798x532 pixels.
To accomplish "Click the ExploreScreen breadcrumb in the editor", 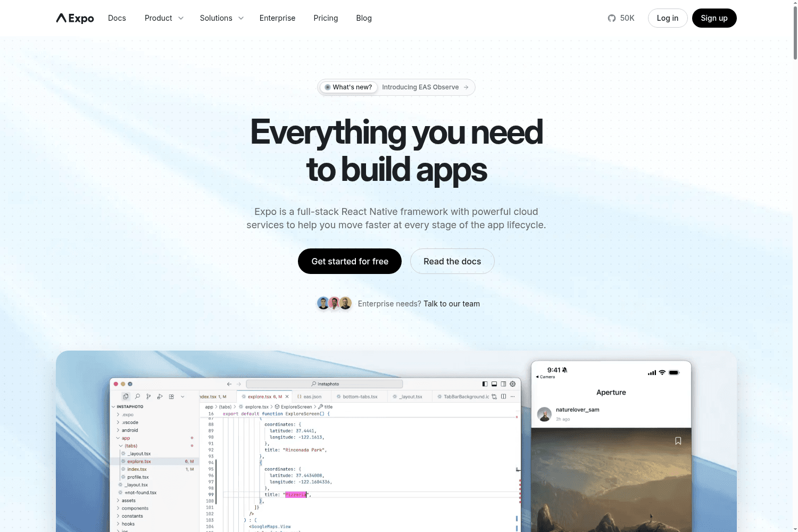I will point(294,406).
